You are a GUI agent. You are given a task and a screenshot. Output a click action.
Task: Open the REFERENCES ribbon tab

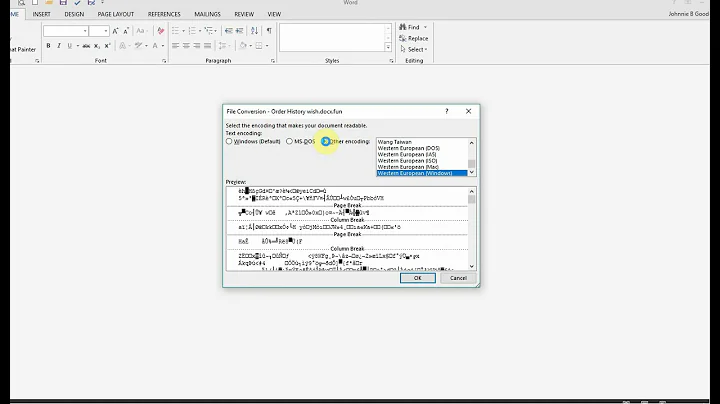164,14
